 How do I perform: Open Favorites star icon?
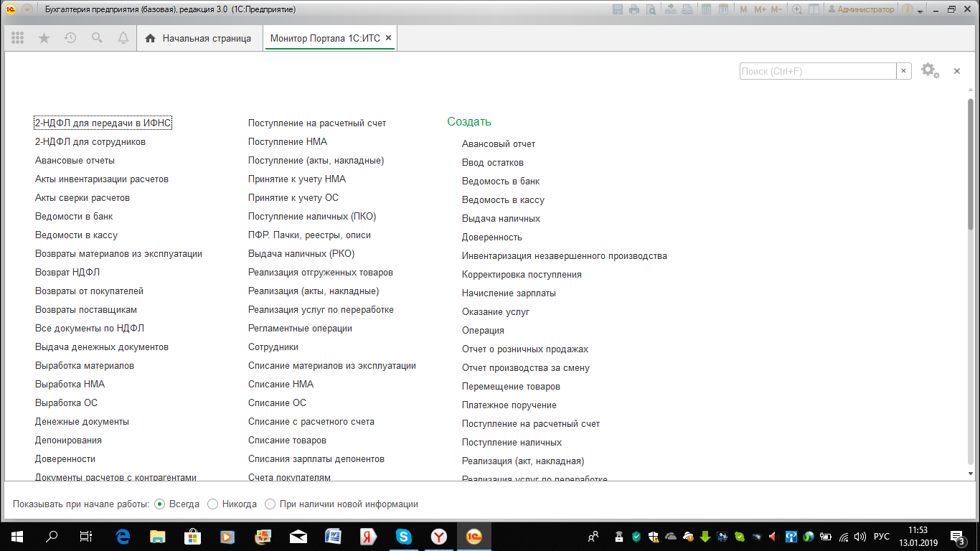click(44, 38)
